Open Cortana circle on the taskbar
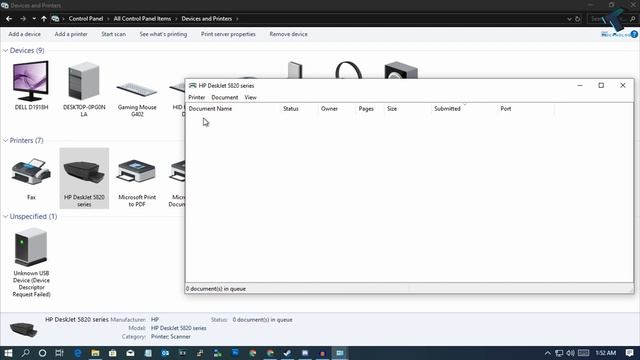This screenshot has height=360, width=640. (x=42, y=353)
